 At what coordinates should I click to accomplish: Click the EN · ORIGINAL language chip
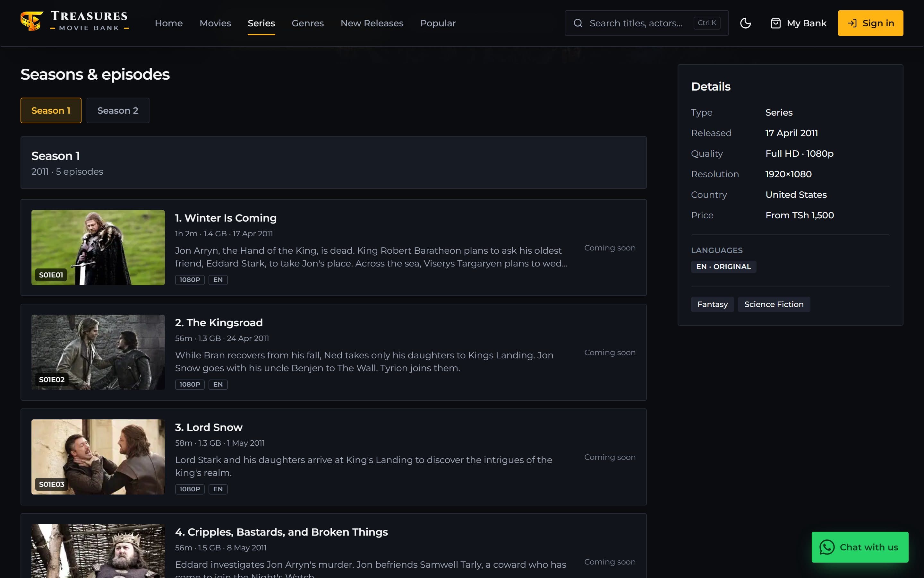723,267
